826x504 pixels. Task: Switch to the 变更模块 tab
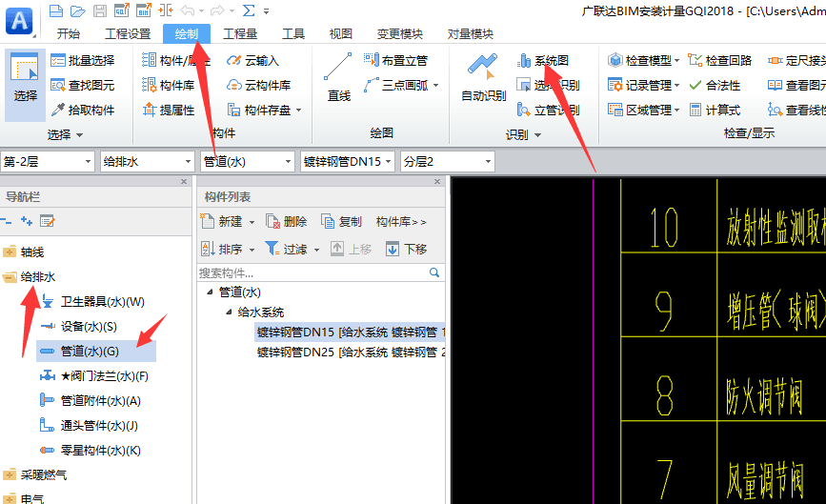point(400,34)
